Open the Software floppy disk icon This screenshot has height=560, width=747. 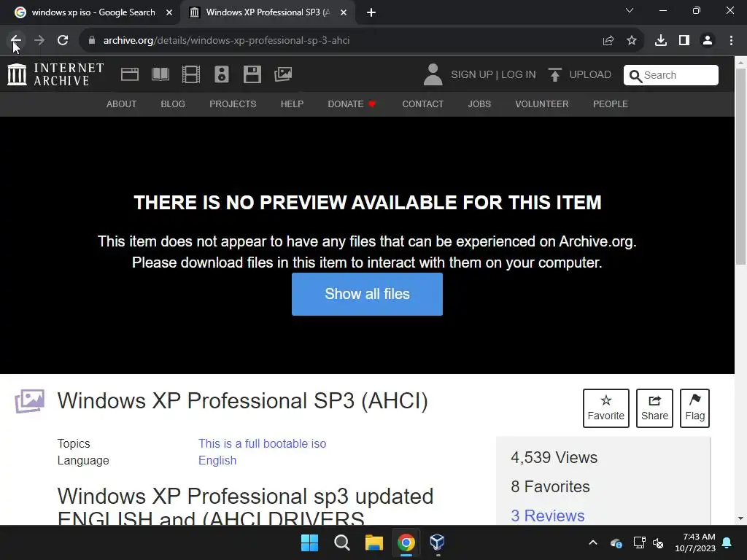(x=252, y=74)
